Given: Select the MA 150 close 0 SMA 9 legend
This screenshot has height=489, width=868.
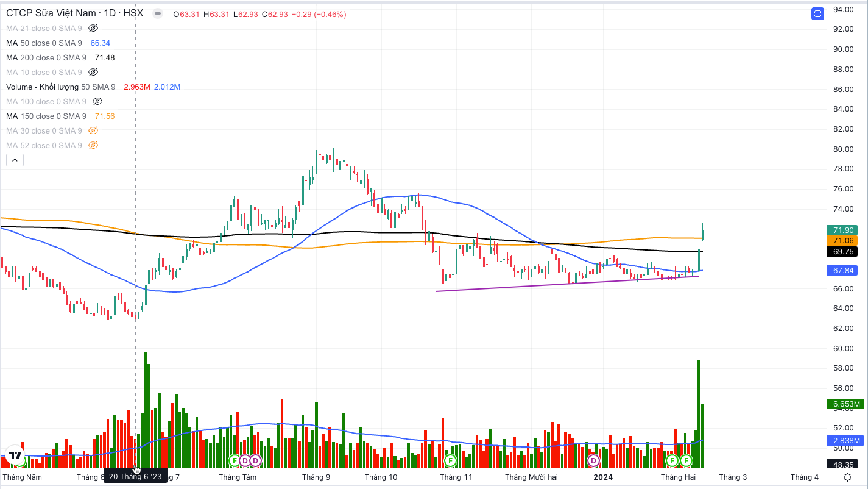Looking at the screenshot, I should point(46,116).
